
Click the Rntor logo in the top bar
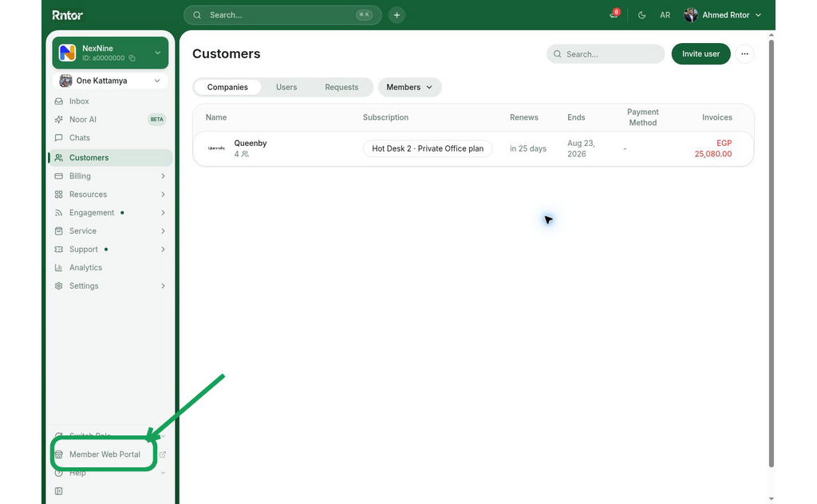pyautogui.click(x=67, y=15)
